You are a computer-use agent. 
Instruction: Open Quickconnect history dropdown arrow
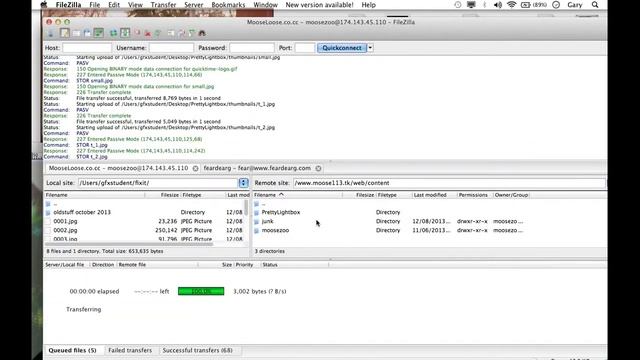(x=370, y=48)
